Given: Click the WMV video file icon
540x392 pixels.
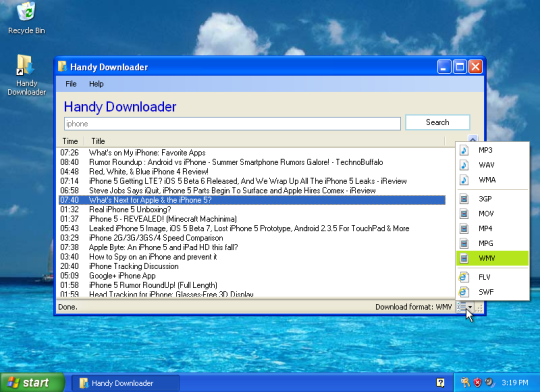Looking at the screenshot, I should [464, 258].
